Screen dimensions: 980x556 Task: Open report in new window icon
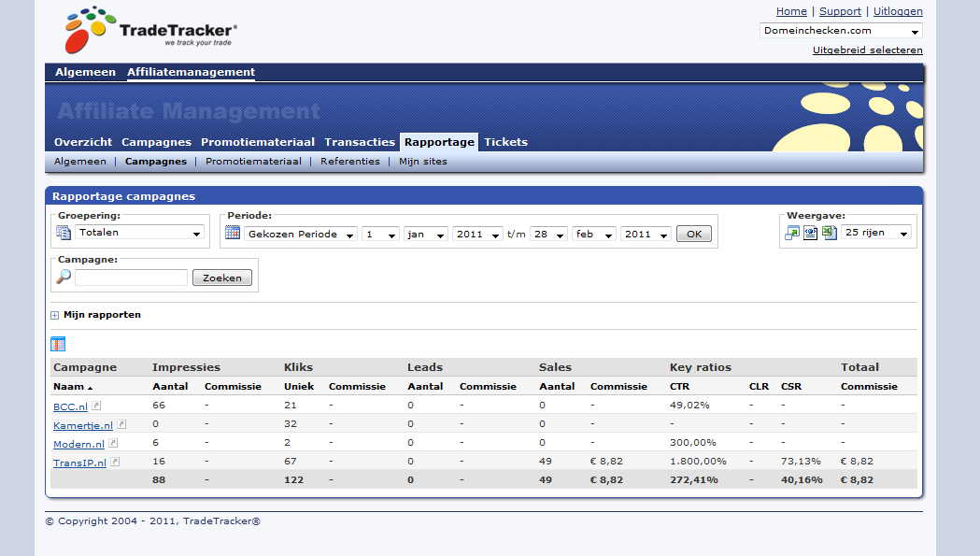(792, 234)
